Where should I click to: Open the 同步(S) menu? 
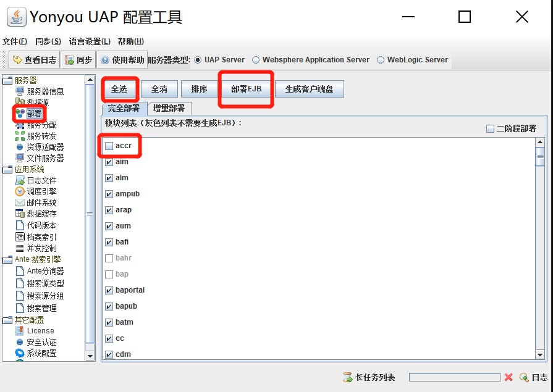tap(48, 41)
